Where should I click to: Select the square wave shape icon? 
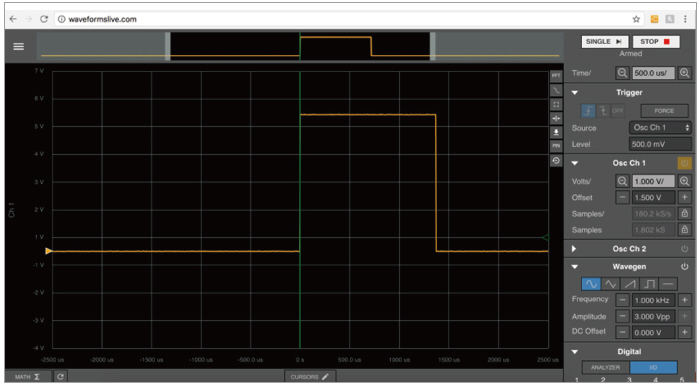649,284
